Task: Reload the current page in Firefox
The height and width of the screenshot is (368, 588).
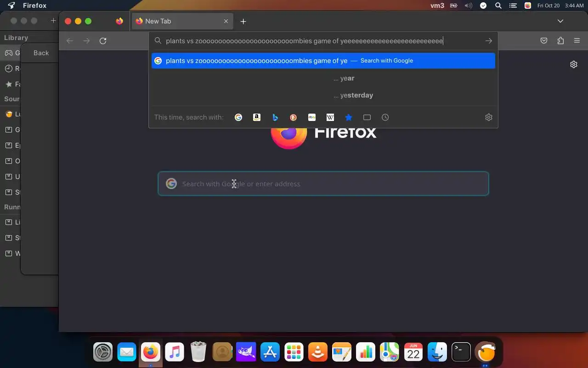Action: click(103, 41)
